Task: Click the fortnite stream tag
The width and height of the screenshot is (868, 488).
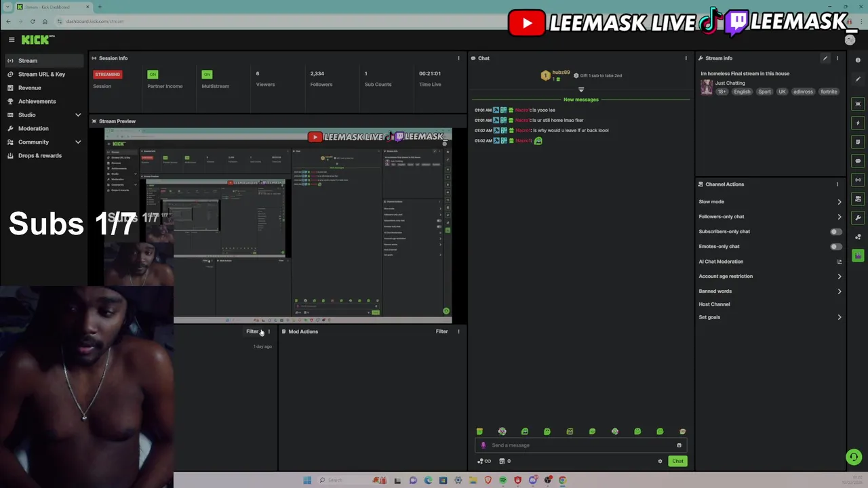Action: [829, 91]
